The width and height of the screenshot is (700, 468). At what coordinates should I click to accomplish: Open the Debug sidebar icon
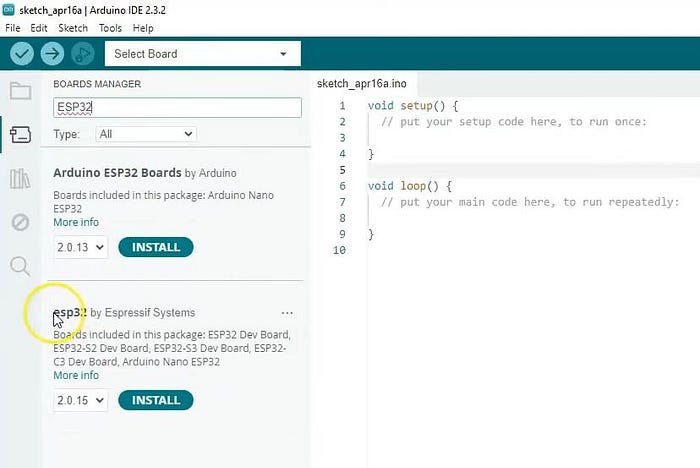pos(21,222)
